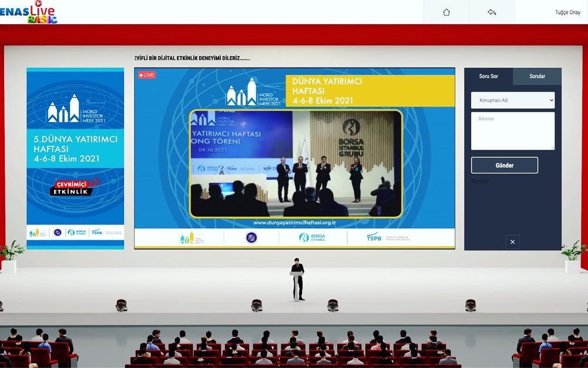Switch to the Soru Sor tab
Screen dimensions: 588x368
pos(488,76)
